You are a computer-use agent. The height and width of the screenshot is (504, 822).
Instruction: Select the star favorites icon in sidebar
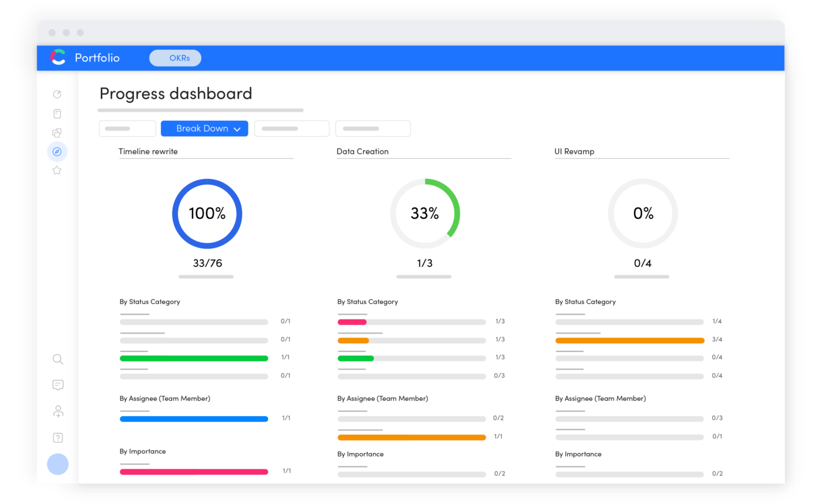[x=57, y=170]
